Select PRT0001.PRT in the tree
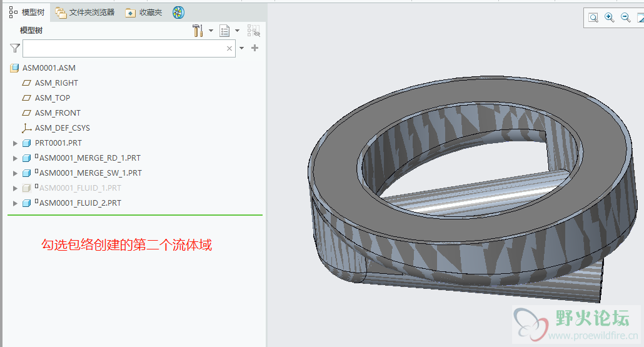The height and width of the screenshot is (347, 644). [58, 143]
